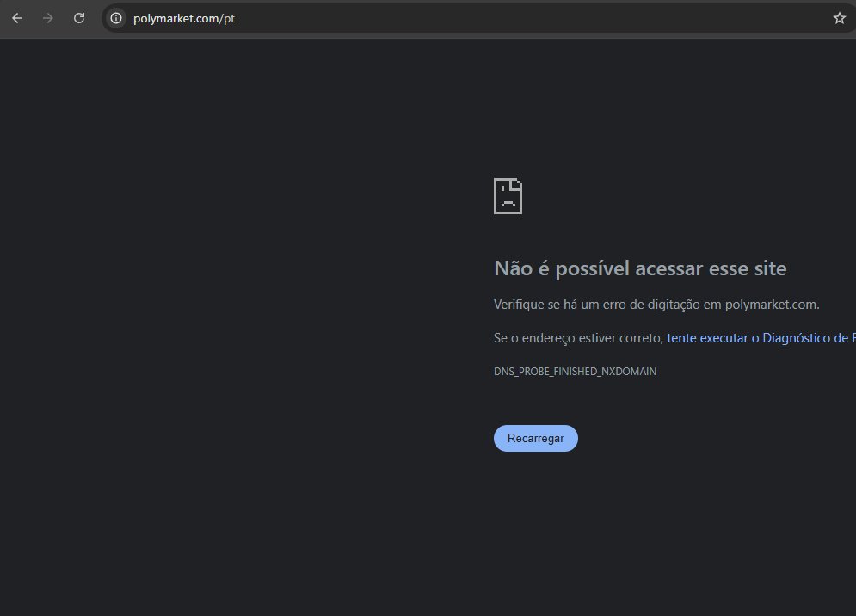Image resolution: width=856 pixels, height=616 pixels.
Task: Reload the page using the toolbar icon
Action: [79, 18]
